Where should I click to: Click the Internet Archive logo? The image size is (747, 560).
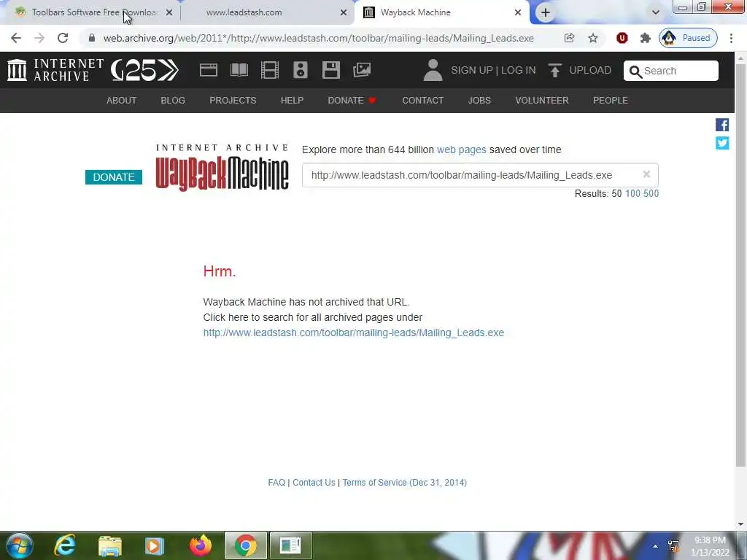tap(55, 70)
